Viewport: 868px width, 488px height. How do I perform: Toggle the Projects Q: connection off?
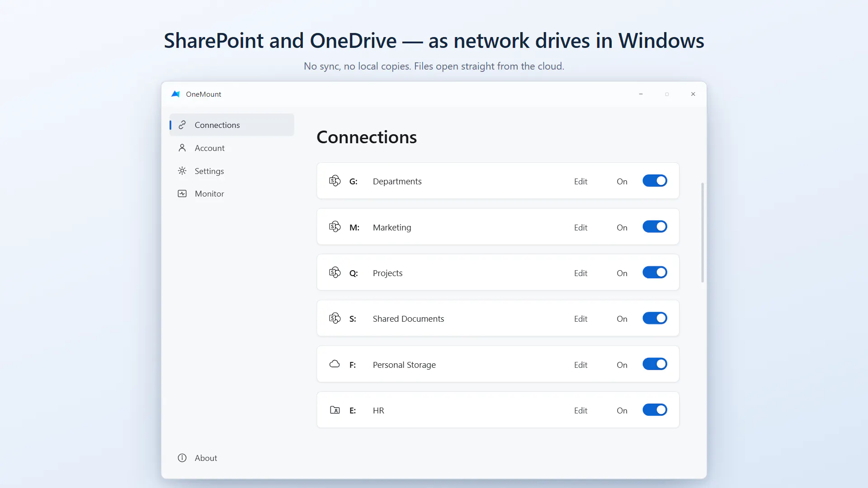[655, 272]
